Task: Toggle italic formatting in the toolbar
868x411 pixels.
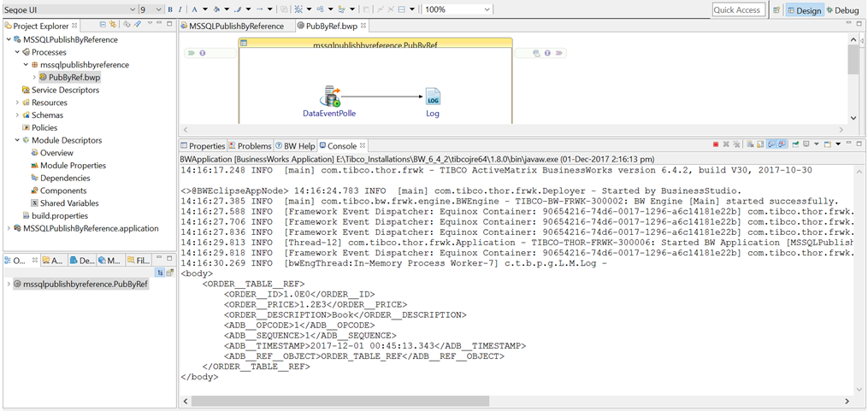Action: tap(180, 9)
